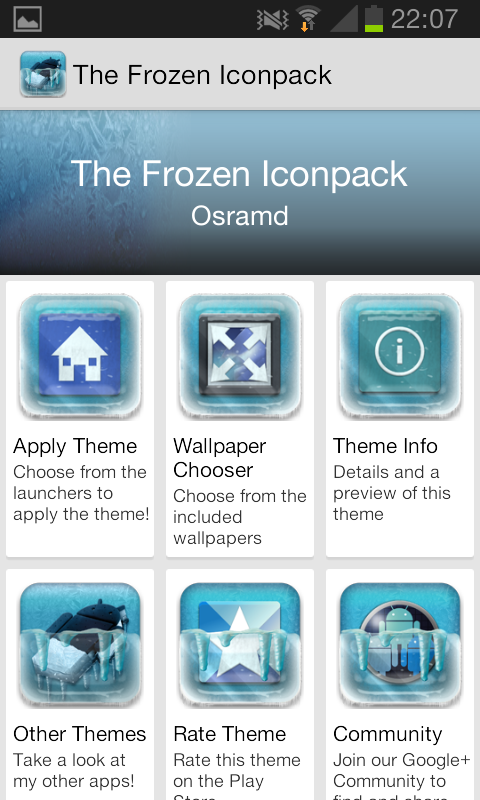
Task: Open the Other Themes frozen android icon
Action: click(80, 644)
